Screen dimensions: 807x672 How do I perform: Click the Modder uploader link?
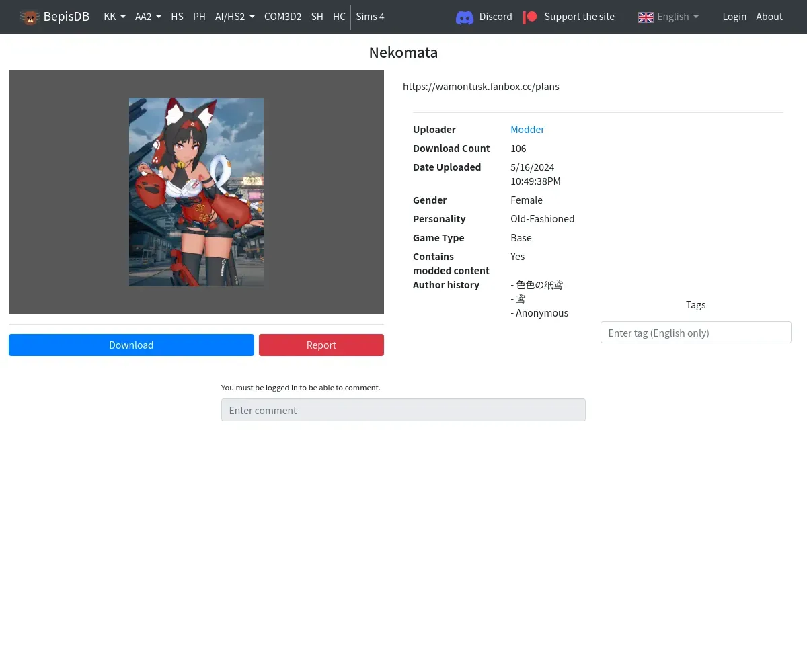tap(527, 130)
